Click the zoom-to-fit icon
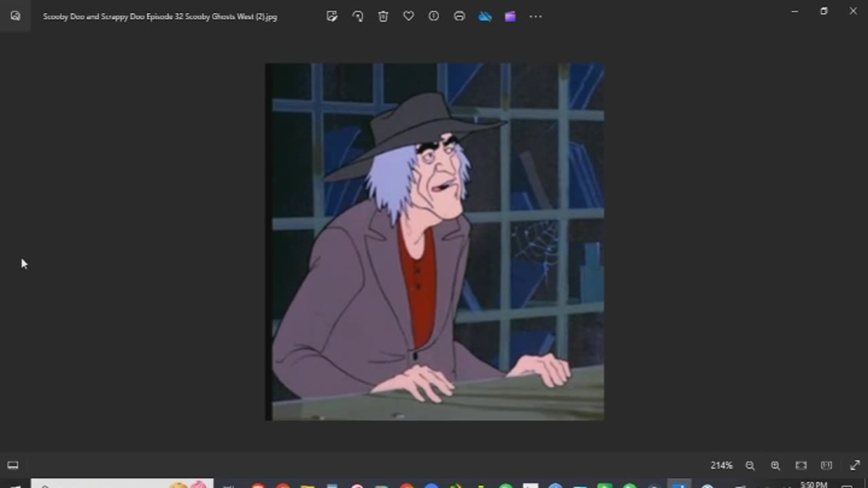The height and width of the screenshot is (488, 868). pos(801,466)
